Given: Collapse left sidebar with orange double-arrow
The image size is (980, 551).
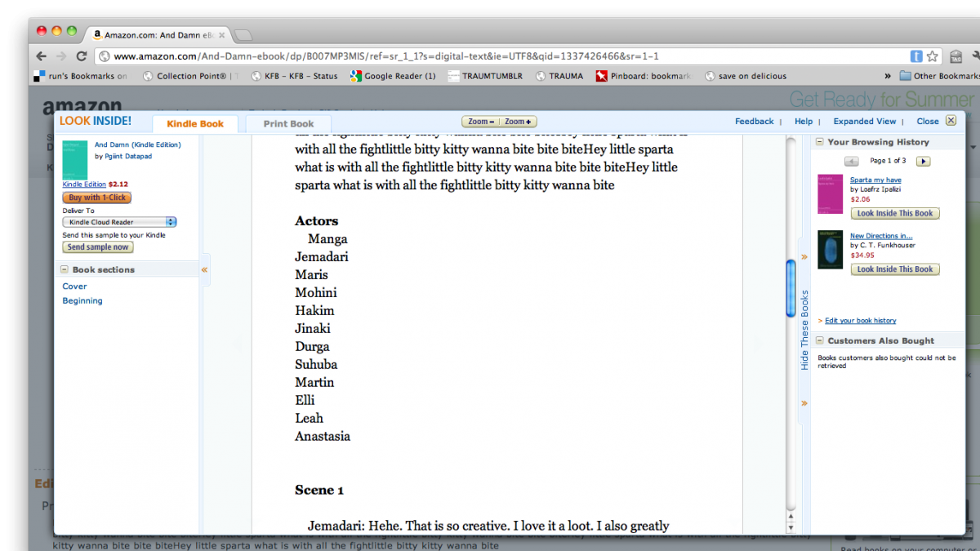Looking at the screenshot, I should click(x=204, y=269).
